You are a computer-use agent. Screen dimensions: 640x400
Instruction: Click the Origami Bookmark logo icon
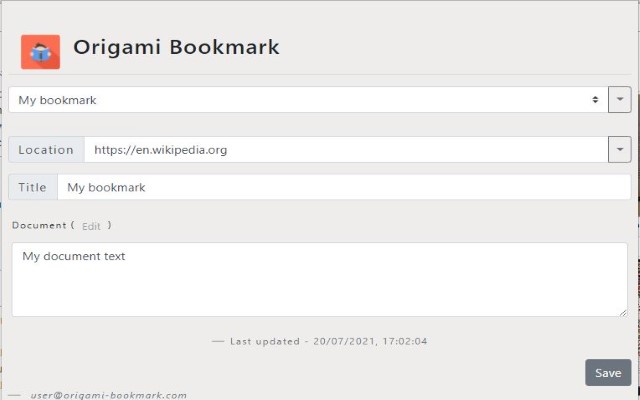coord(40,51)
